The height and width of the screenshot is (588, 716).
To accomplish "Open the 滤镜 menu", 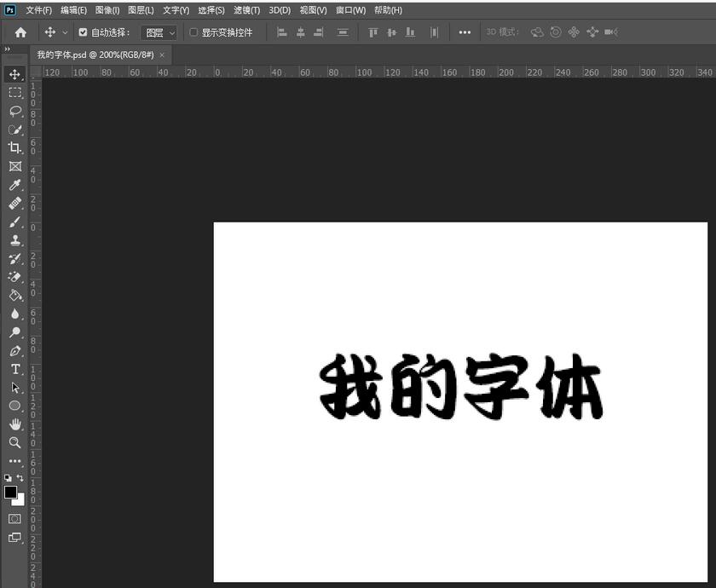I will (x=245, y=10).
